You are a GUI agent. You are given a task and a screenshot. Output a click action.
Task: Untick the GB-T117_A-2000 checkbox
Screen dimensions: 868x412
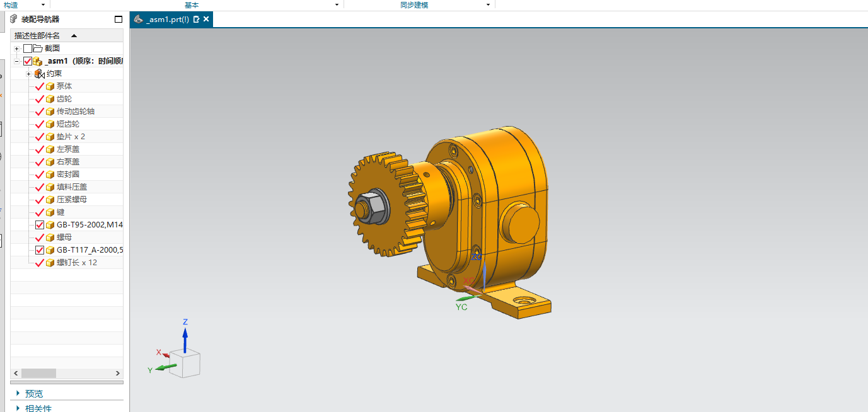click(40, 250)
